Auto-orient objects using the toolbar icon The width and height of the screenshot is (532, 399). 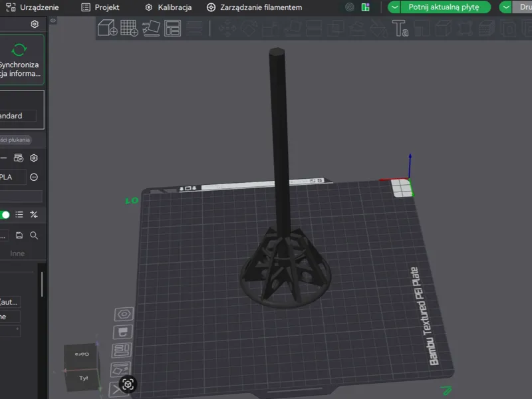point(151,28)
